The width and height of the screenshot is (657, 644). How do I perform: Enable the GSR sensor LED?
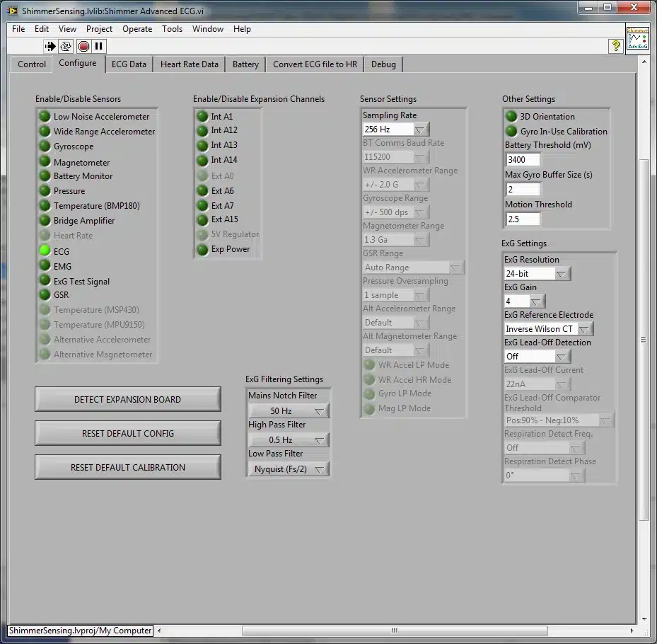click(45, 294)
